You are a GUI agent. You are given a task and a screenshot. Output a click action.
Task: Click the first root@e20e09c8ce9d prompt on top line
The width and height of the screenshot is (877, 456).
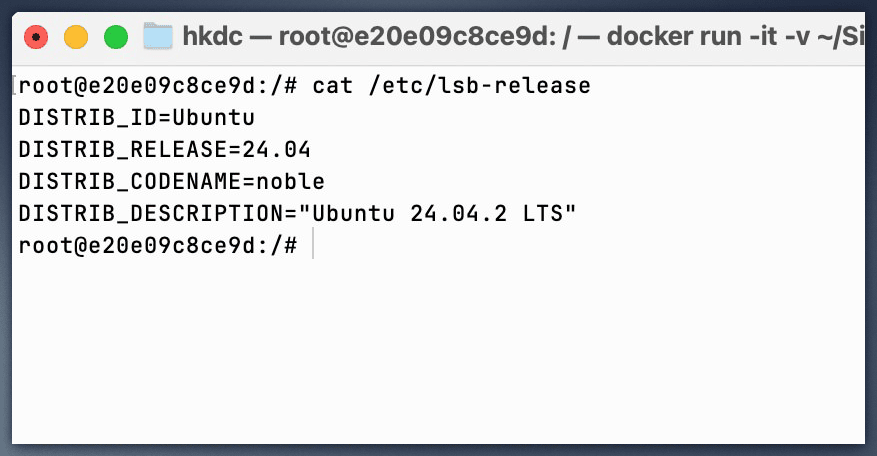click(145, 87)
